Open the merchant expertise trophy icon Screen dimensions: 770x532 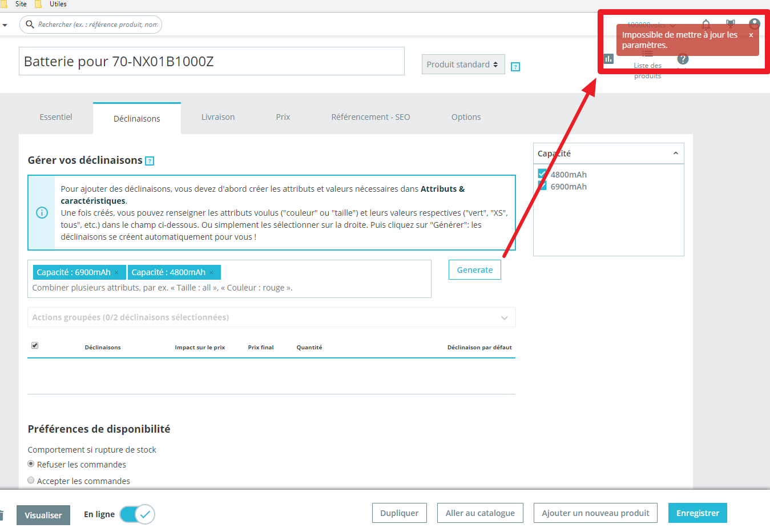coord(731,24)
